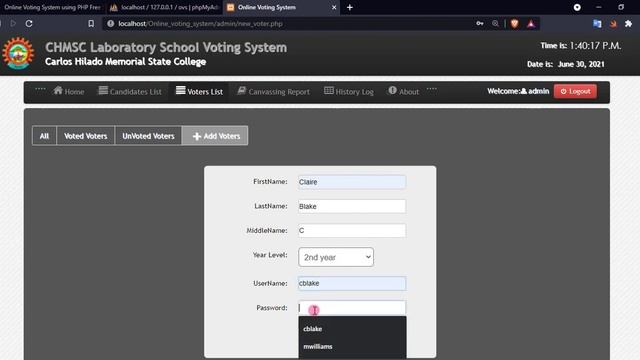
Task: Focus the Password input field
Action: point(352,308)
